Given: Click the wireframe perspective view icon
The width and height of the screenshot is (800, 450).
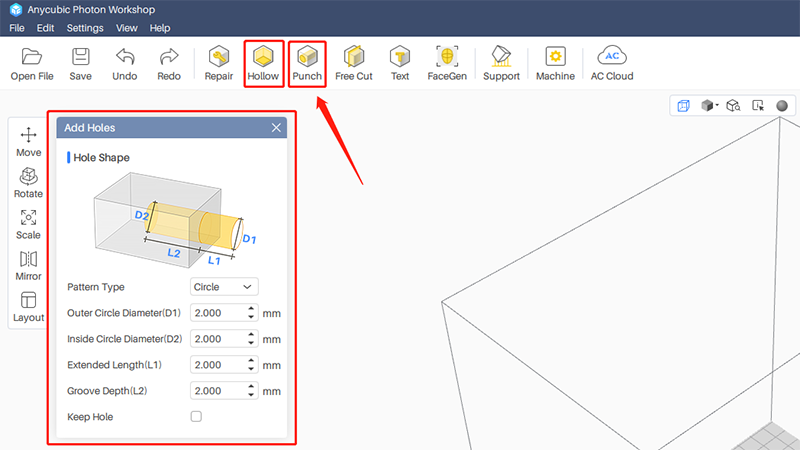Looking at the screenshot, I should point(684,106).
